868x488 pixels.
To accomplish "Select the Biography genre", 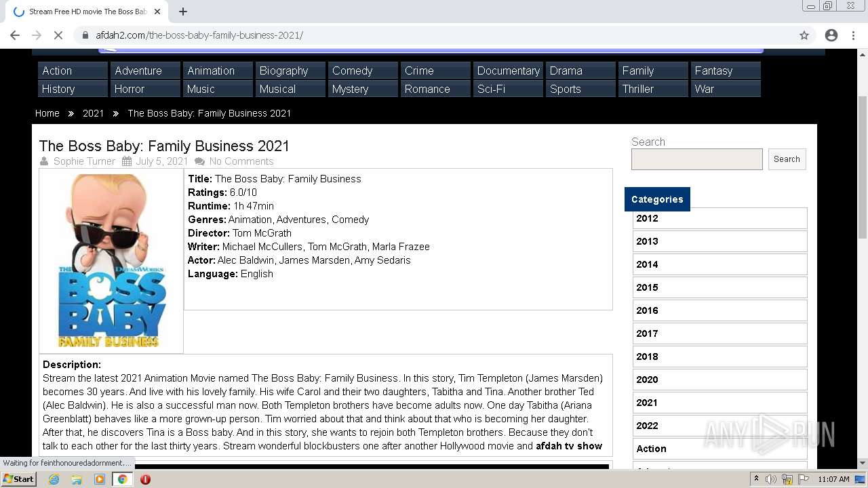I will 290,70.
